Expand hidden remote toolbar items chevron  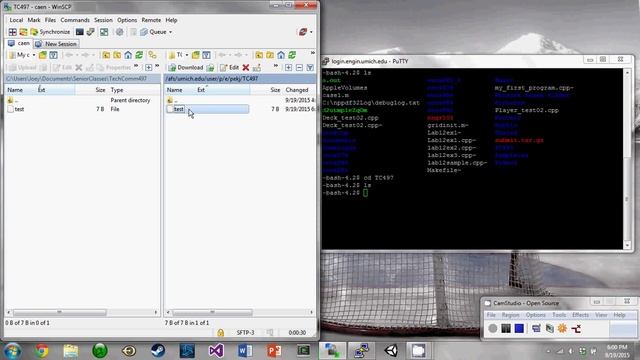click(x=276, y=66)
